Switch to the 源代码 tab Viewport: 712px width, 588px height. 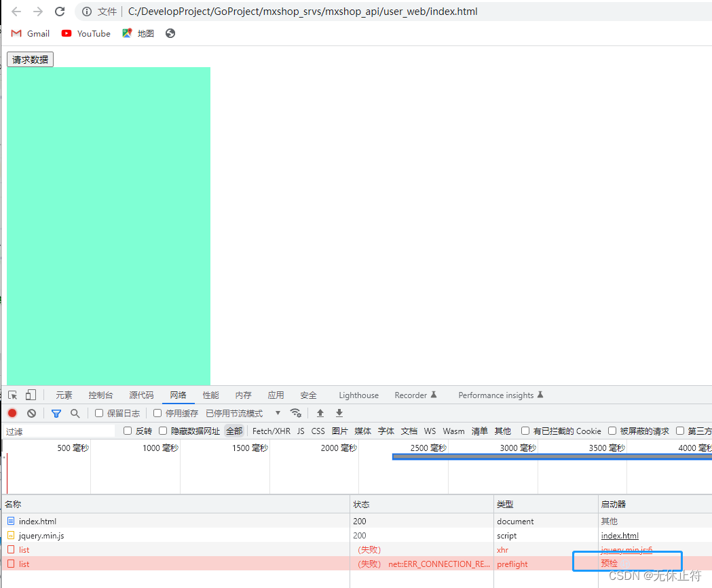[x=141, y=395]
